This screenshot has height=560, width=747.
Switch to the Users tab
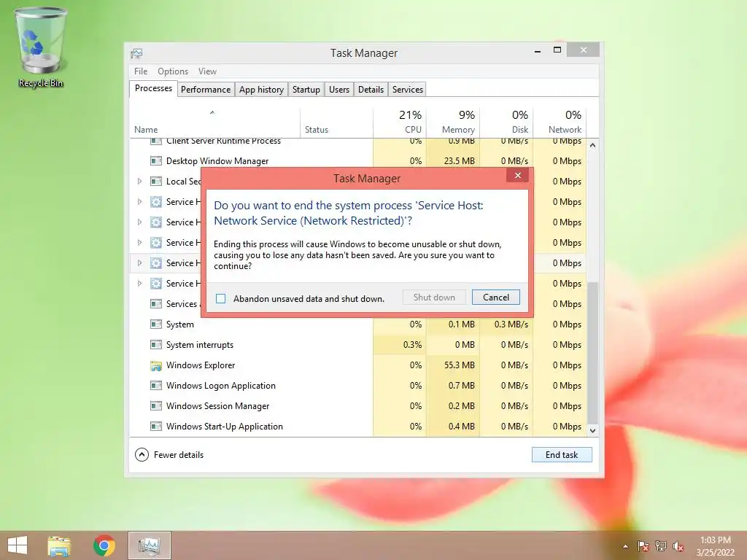coord(339,90)
